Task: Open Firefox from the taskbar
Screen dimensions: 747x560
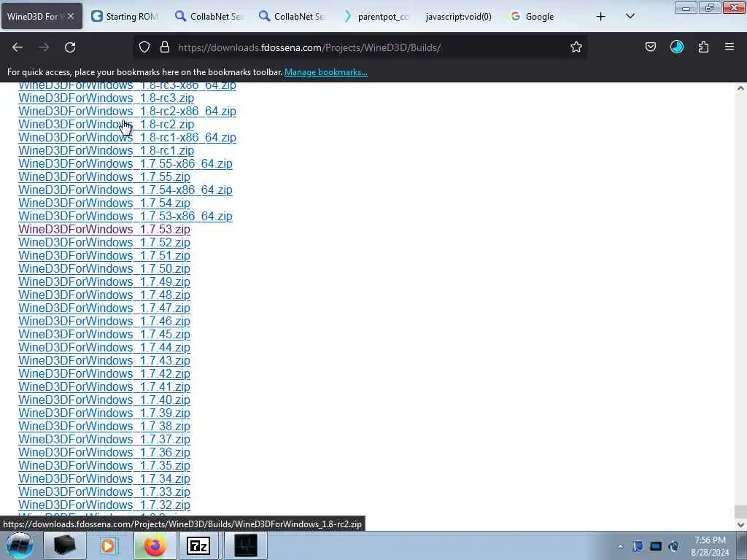Action: 155,545
